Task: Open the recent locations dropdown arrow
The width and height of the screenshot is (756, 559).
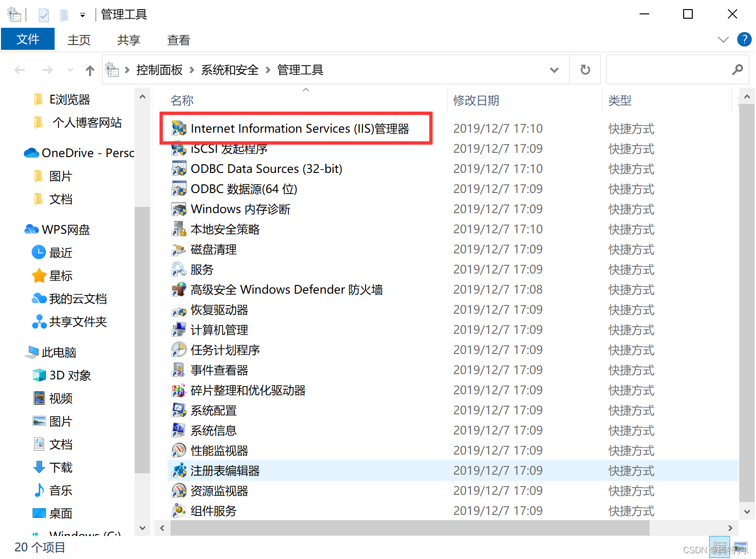Action: point(70,70)
